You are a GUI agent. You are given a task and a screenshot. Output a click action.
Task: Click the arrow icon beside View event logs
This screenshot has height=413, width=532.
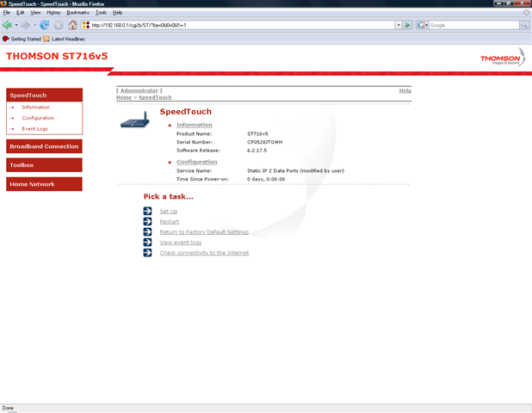(x=147, y=242)
